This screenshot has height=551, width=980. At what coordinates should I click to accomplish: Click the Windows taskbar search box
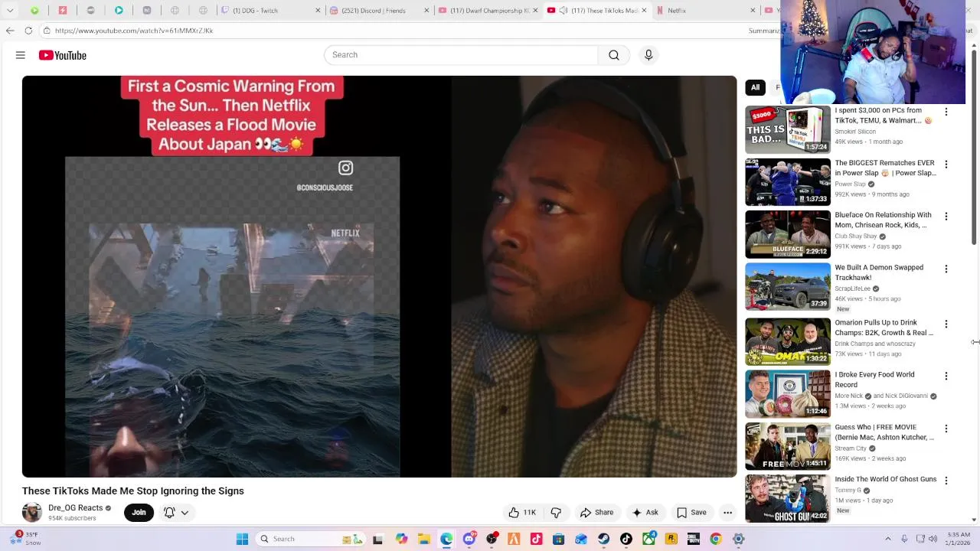[311, 539]
